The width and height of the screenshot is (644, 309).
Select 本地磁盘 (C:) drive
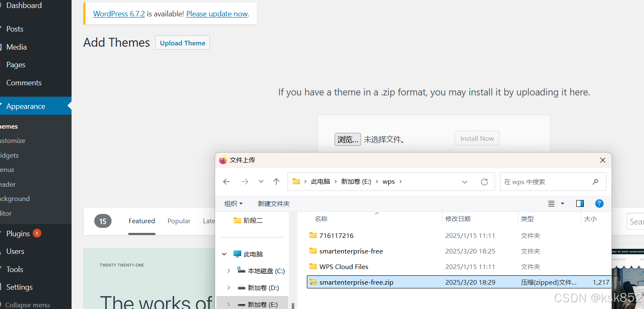[x=261, y=271]
